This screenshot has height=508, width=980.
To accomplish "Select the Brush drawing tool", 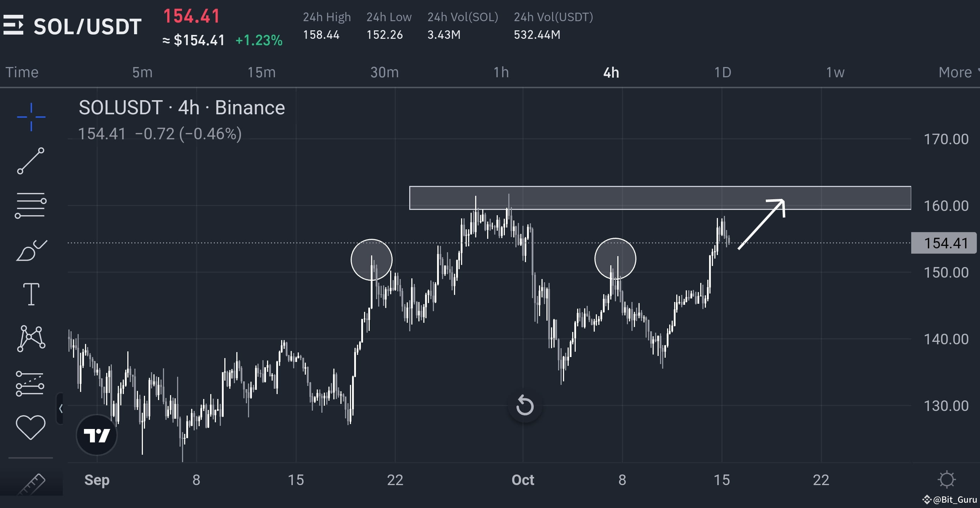I will pos(32,249).
